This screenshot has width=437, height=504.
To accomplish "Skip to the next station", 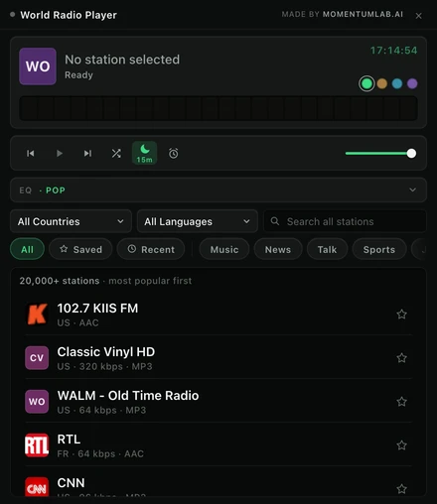I will pos(87,153).
